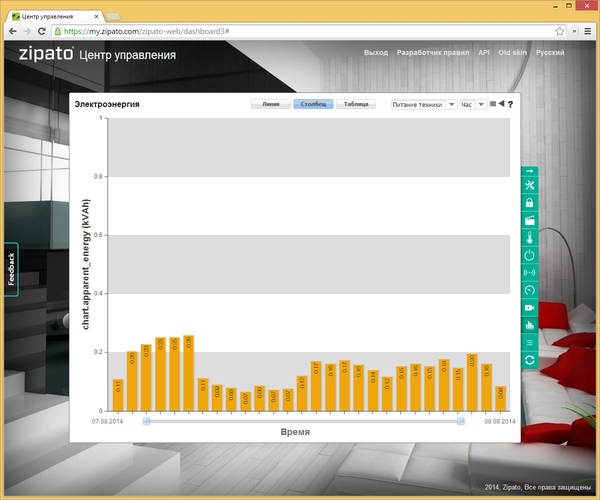This screenshot has width=600, height=500.
Task: Click the chart.apparent_energy (kVAh) axis label
Action: pos(86,264)
